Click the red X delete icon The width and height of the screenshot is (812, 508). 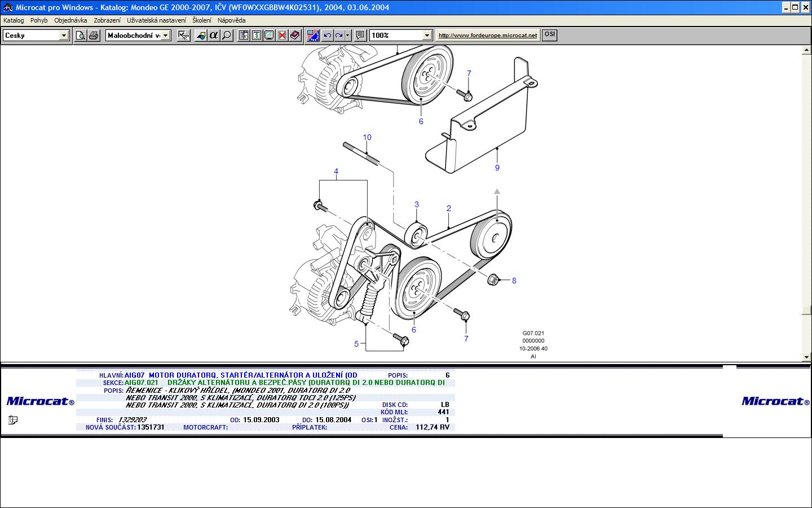tap(282, 36)
